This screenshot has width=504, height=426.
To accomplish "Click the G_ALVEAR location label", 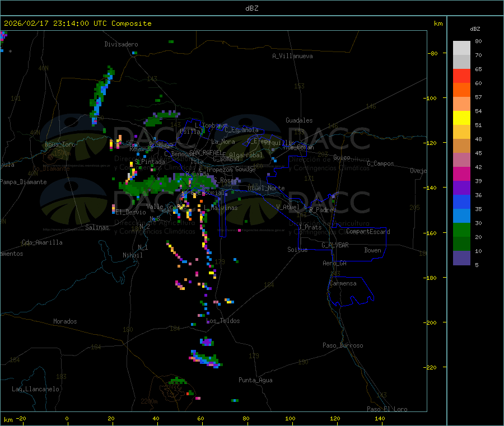I will coord(335,245).
